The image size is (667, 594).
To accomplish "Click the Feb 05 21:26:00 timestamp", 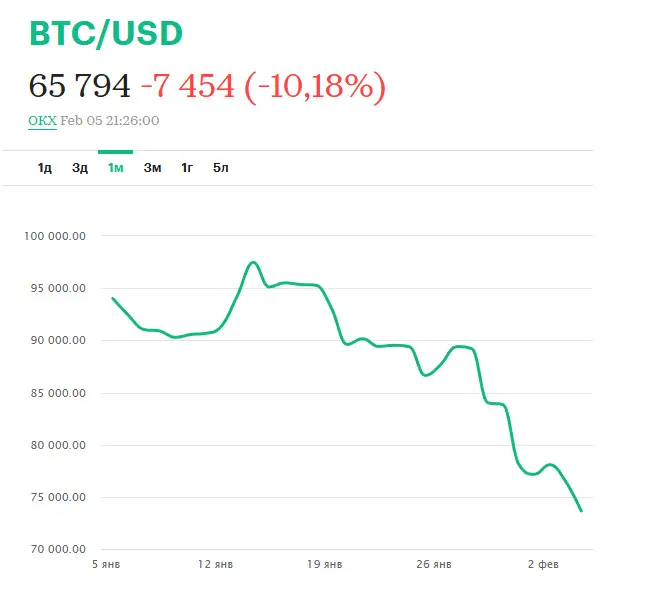I will [x=110, y=121].
